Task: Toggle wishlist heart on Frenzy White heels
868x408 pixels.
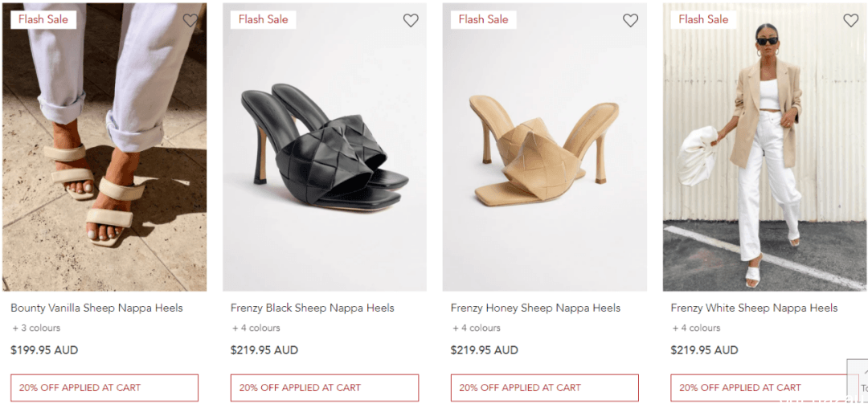Action: pos(851,20)
